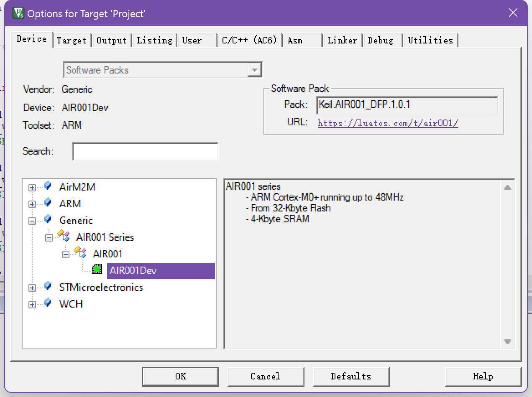Expand the STMicroelectronics tree node
The image size is (532, 397).
(32, 288)
